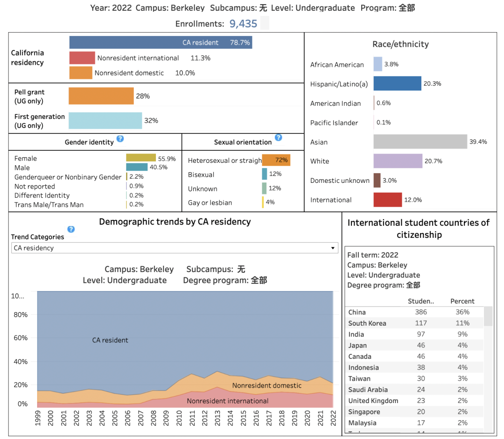The image size is (504, 439).
Task: Click the help icon beside Sexual orientation
Action: 279,137
